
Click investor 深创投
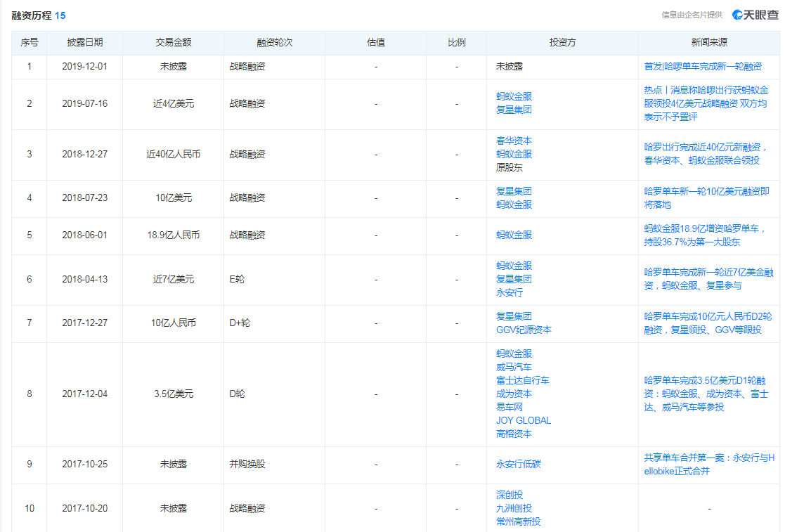click(509, 495)
